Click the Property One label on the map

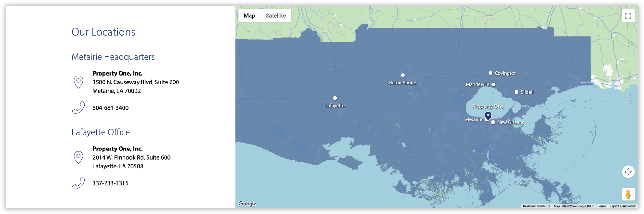tap(488, 106)
